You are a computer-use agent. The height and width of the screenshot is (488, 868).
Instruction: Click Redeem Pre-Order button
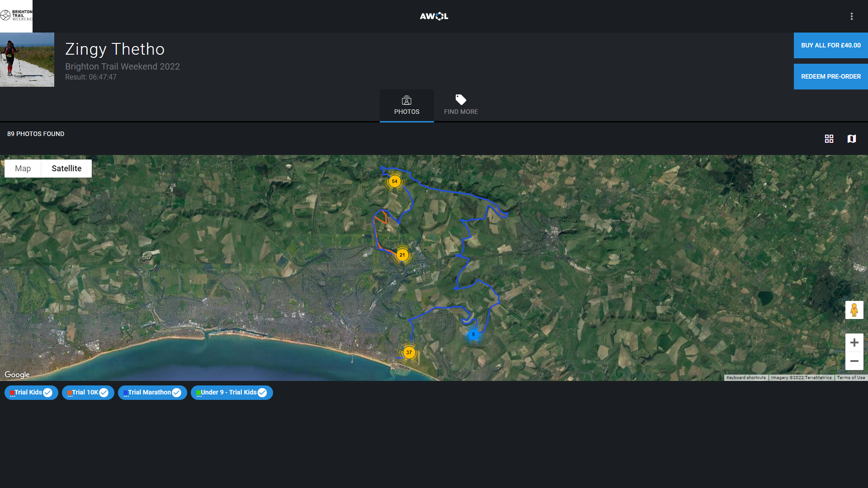(830, 76)
